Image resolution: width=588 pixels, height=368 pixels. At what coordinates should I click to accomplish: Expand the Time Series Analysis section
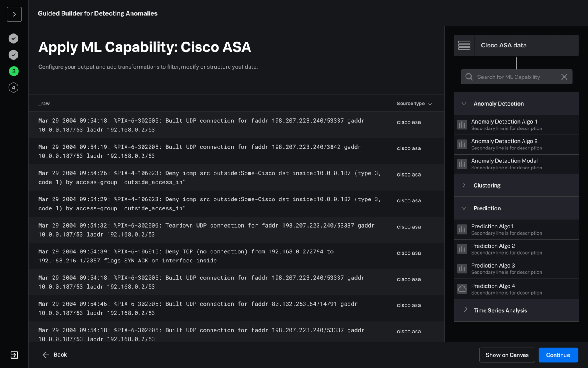click(516, 310)
